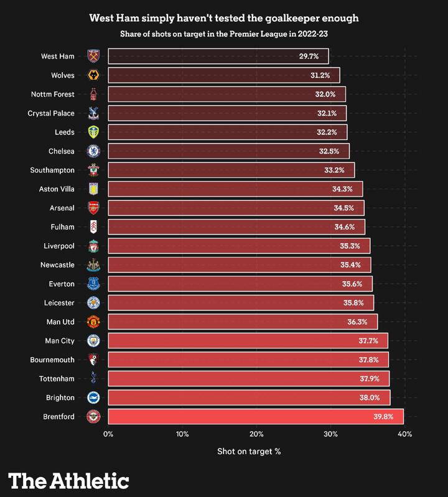The width and height of the screenshot is (448, 497).
Task: Click the chart headline about West Ham
Action: (x=224, y=18)
